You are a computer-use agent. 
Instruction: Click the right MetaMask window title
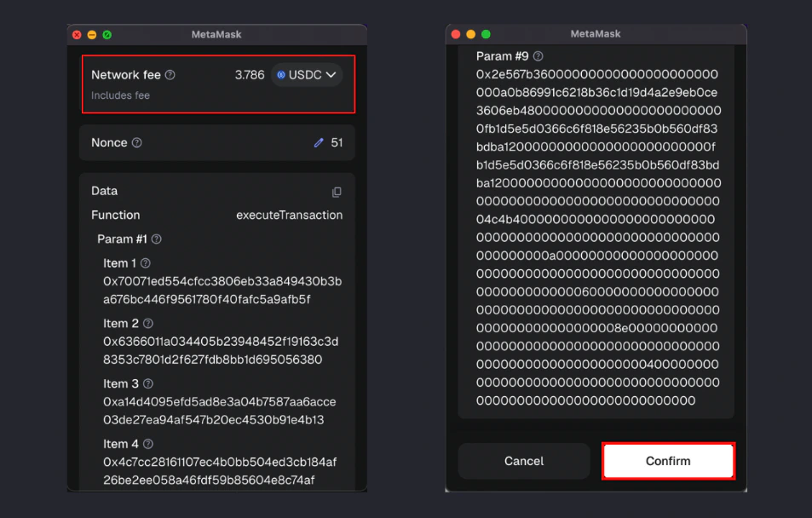coord(596,34)
